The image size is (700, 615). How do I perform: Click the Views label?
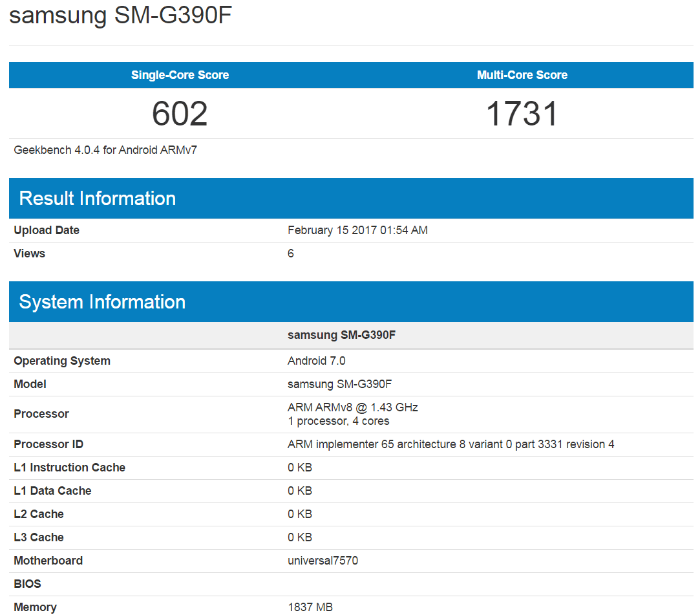click(30, 254)
